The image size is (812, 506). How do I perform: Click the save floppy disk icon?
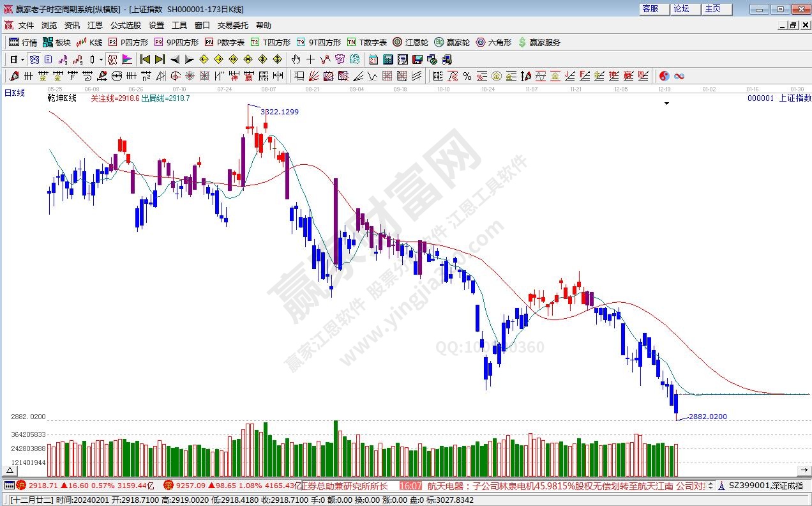point(417,59)
